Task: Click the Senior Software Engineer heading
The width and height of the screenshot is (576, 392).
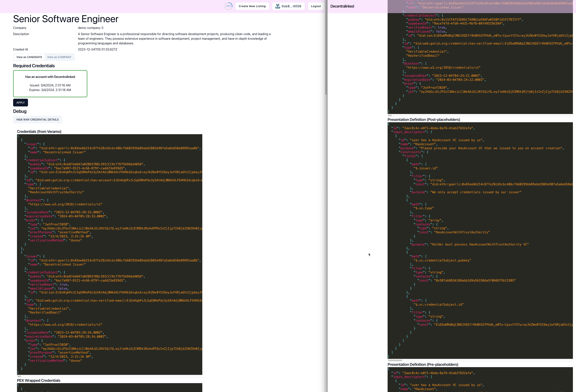Action: (66, 19)
